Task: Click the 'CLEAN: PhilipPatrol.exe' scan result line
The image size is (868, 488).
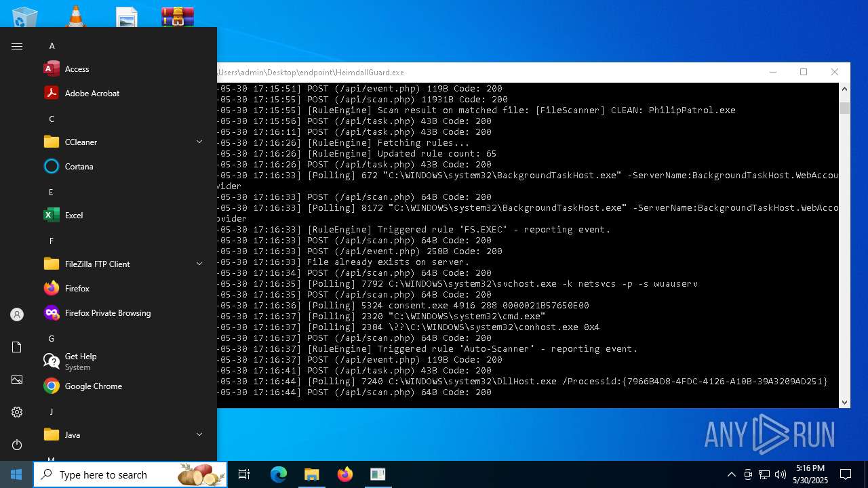Action: pyautogui.click(x=477, y=110)
